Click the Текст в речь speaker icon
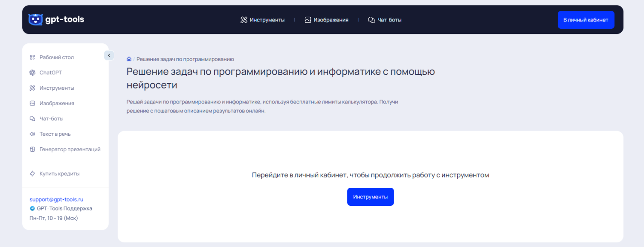 pos(32,134)
